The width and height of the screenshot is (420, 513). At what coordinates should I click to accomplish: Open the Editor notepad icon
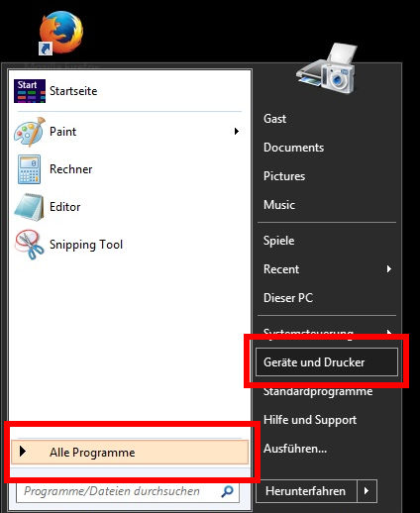30,207
